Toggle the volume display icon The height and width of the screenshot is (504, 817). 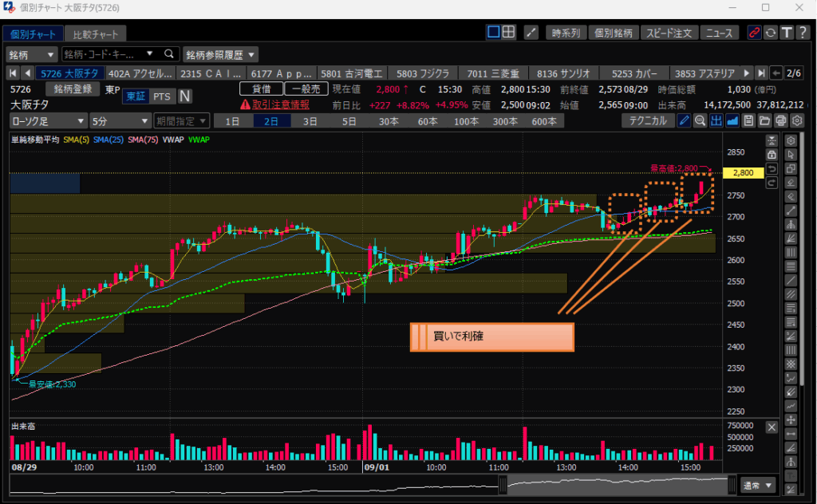[716, 121]
